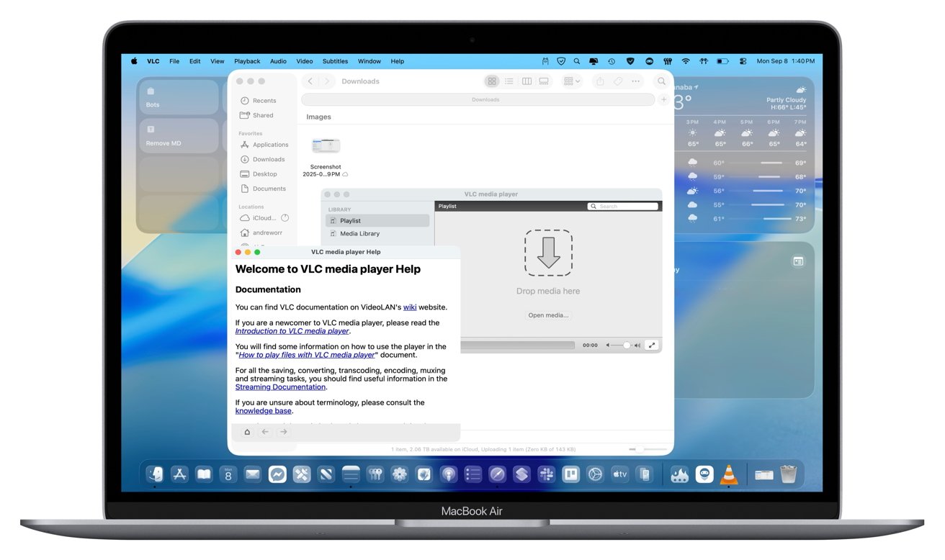Click the Share icon in Finder toolbar
945x560 pixels.
pos(599,81)
